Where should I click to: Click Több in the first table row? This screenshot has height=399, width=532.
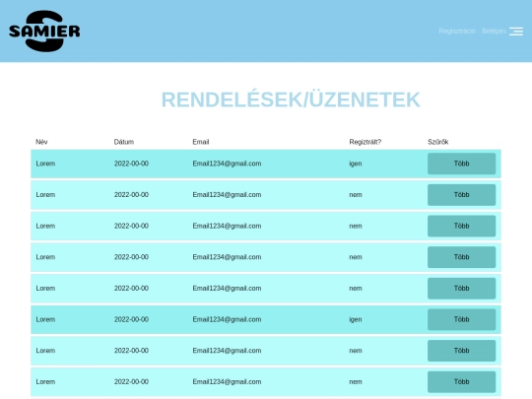point(461,164)
